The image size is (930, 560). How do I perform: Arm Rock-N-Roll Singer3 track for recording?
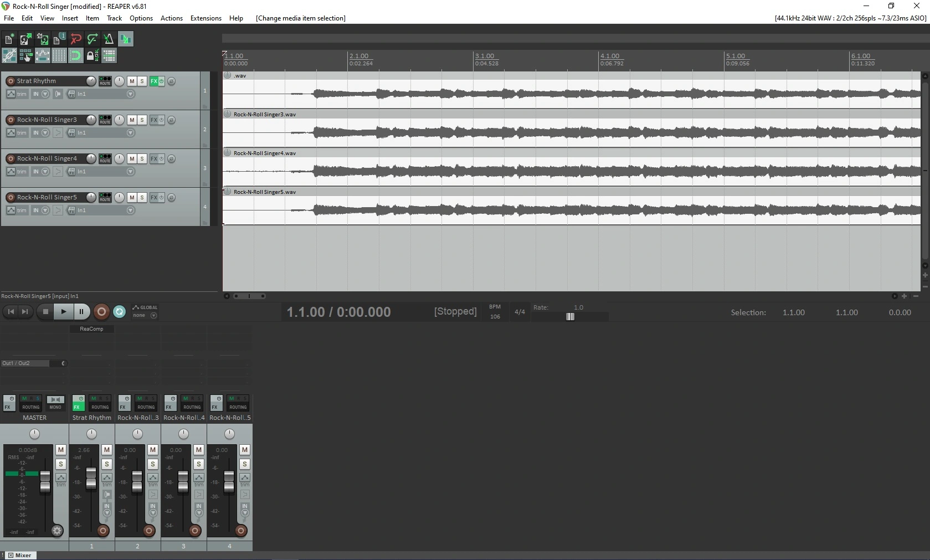pos(10,120)
